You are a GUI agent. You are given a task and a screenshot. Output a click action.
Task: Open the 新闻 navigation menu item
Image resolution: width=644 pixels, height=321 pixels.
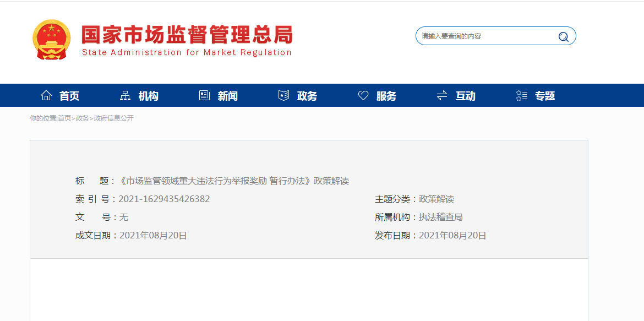tap(227, 96)
